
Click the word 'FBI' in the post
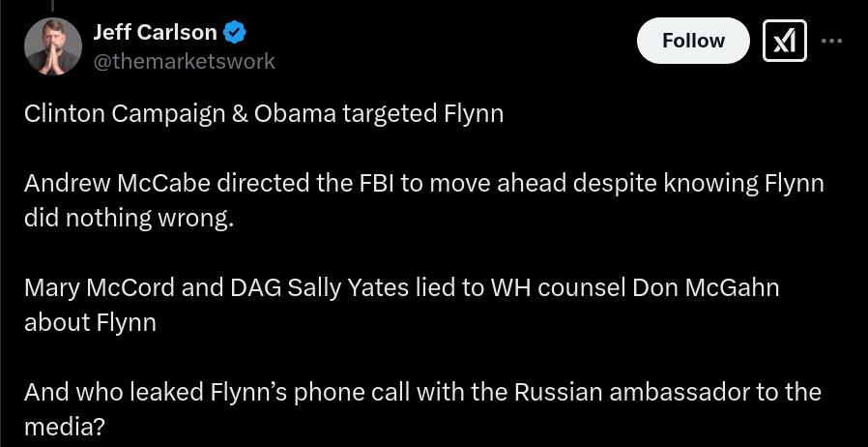coord(377,183)
